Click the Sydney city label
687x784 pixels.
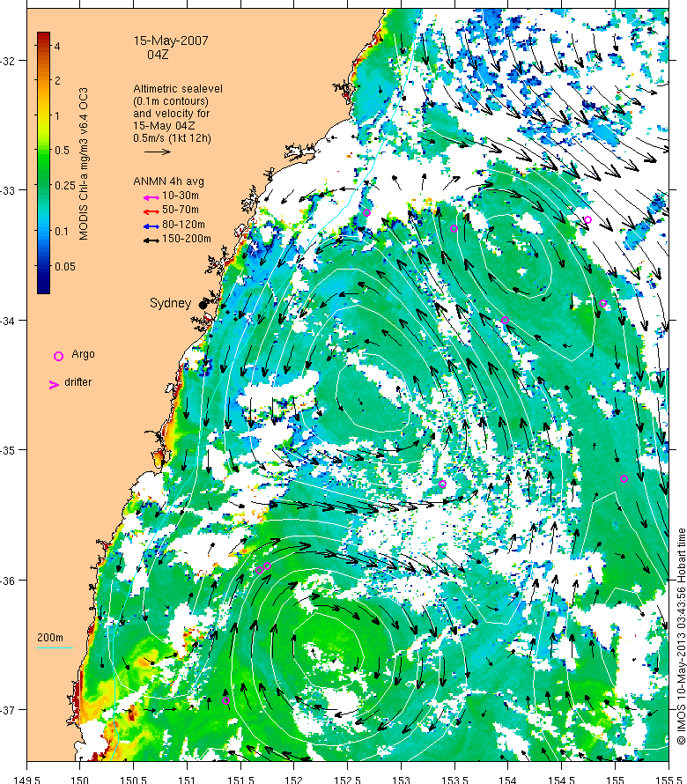tap(171, 304)
